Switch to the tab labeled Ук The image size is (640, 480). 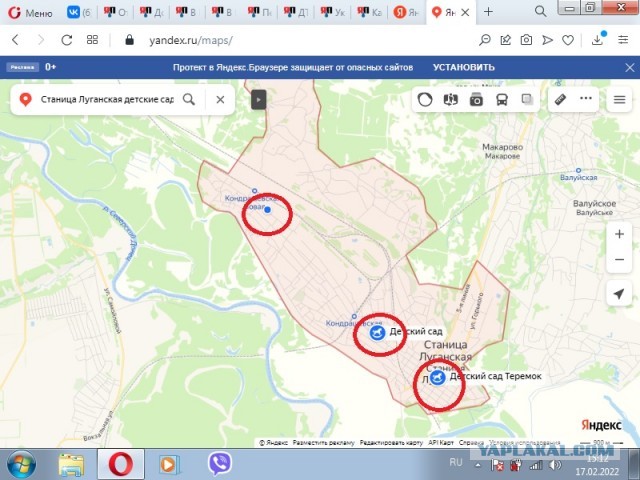pyautogui.click(x=333, y=12)
